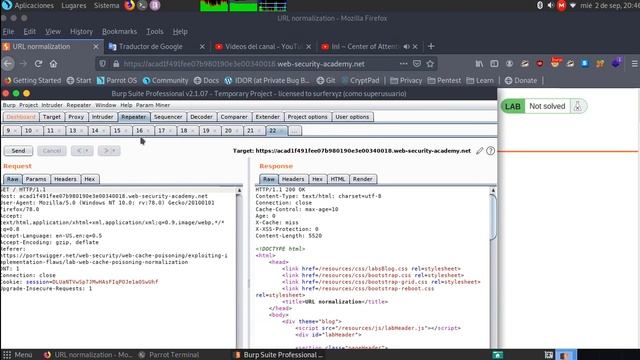Open the Project options tab
This screenshot has height=360, width=640.
tap(307, 117)
